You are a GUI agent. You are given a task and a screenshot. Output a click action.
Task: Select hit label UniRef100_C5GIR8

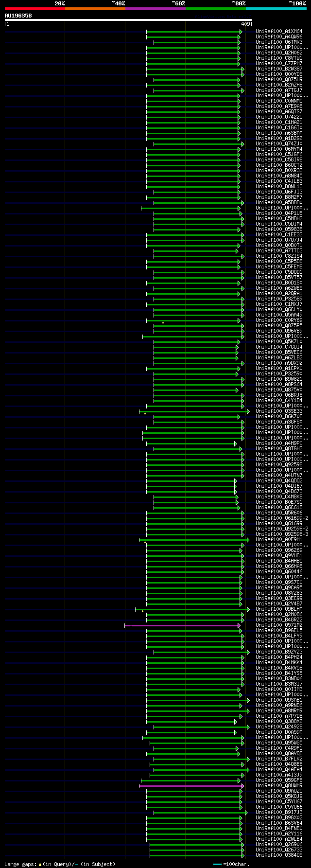[x=279, y=160]
